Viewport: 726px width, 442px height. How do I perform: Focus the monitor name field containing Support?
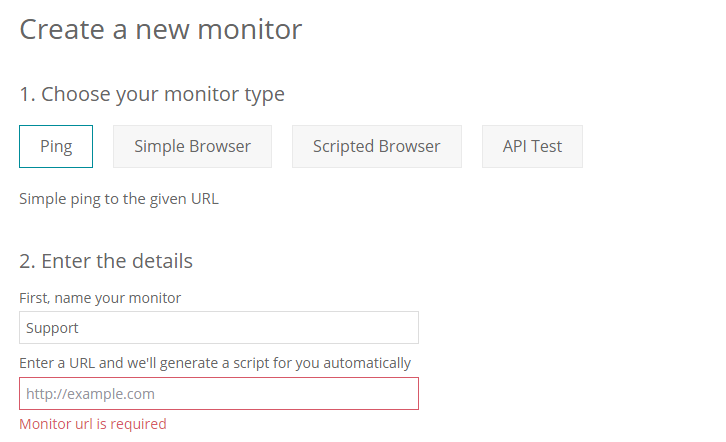(219, 328)
